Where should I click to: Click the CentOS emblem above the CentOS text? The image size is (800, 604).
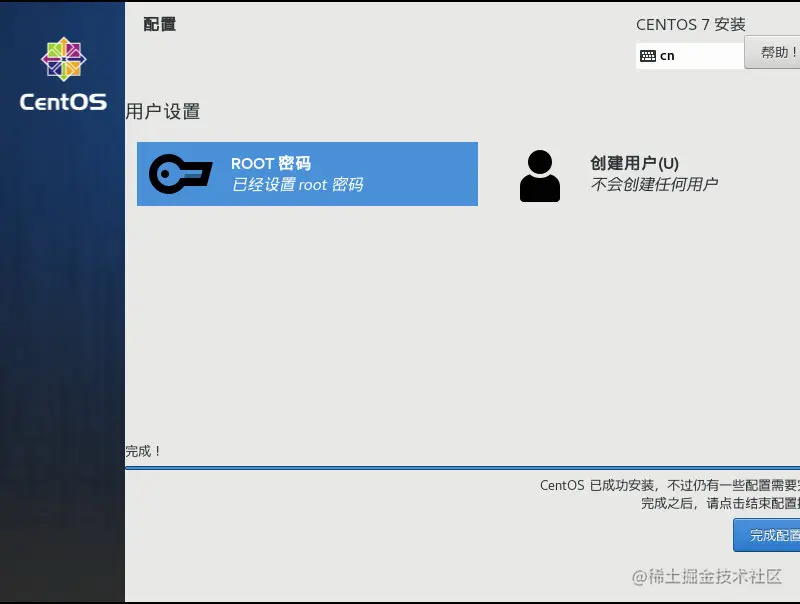62,60
